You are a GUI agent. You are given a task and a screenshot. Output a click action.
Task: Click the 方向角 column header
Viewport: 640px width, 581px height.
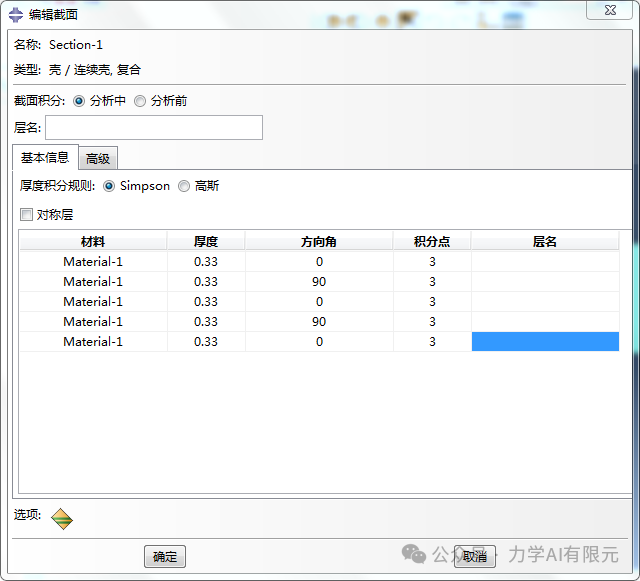tap(319, 241)
